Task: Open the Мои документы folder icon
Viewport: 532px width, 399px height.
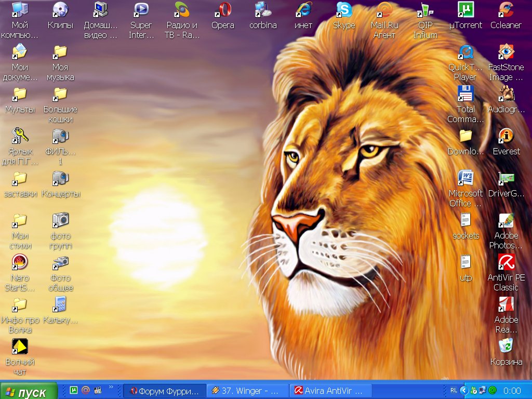Action: pos(20,51)
